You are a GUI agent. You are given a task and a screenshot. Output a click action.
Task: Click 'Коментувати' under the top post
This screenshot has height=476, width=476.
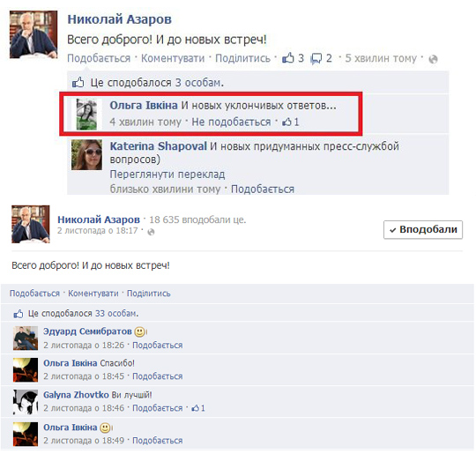pyautogui.click(x=173, y=58)
